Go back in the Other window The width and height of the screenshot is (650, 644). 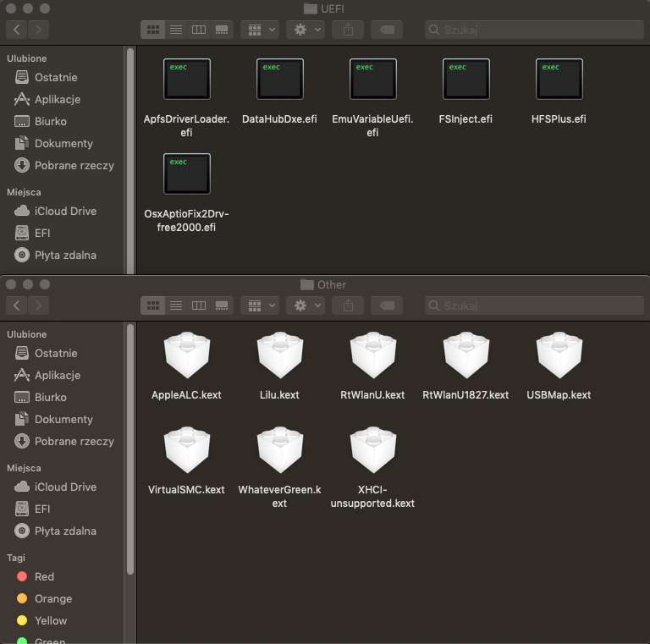coord(17,305)
